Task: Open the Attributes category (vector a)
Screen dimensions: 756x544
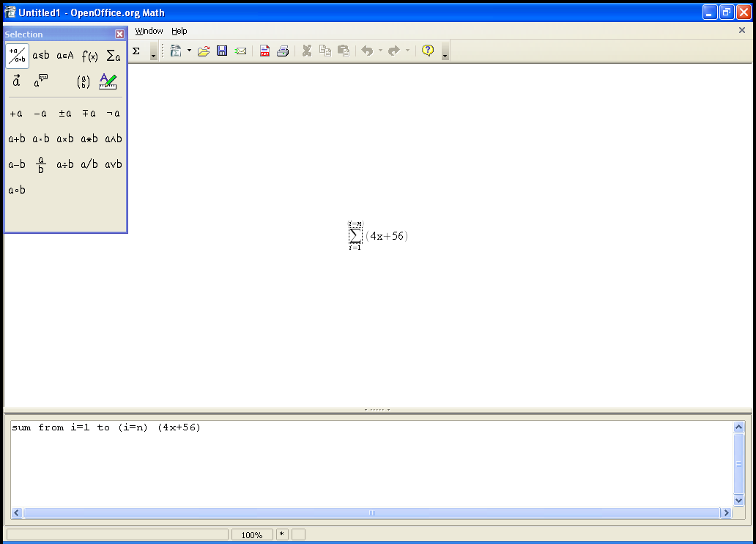Action: pos(17,81)
